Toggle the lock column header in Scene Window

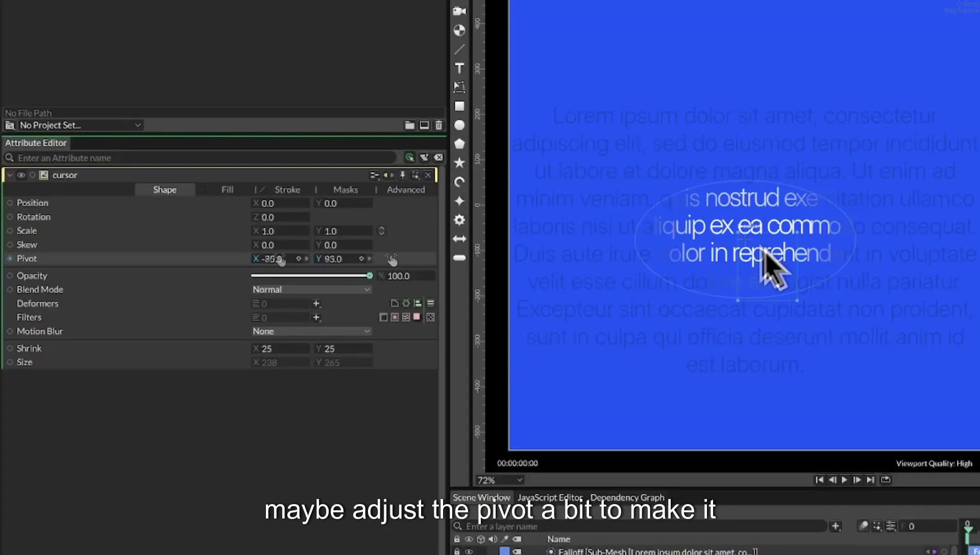(x=457, y=539)
